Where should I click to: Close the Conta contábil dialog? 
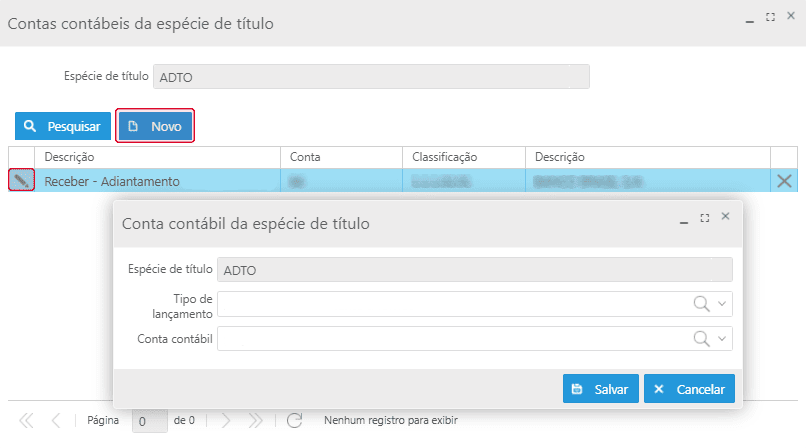click(x=726, y=217)
